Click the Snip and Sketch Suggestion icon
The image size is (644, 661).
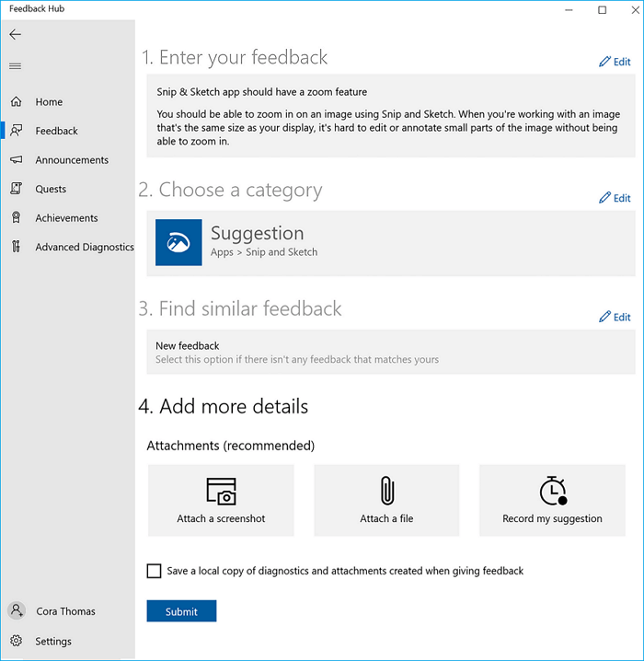click(x=178, y=242)
